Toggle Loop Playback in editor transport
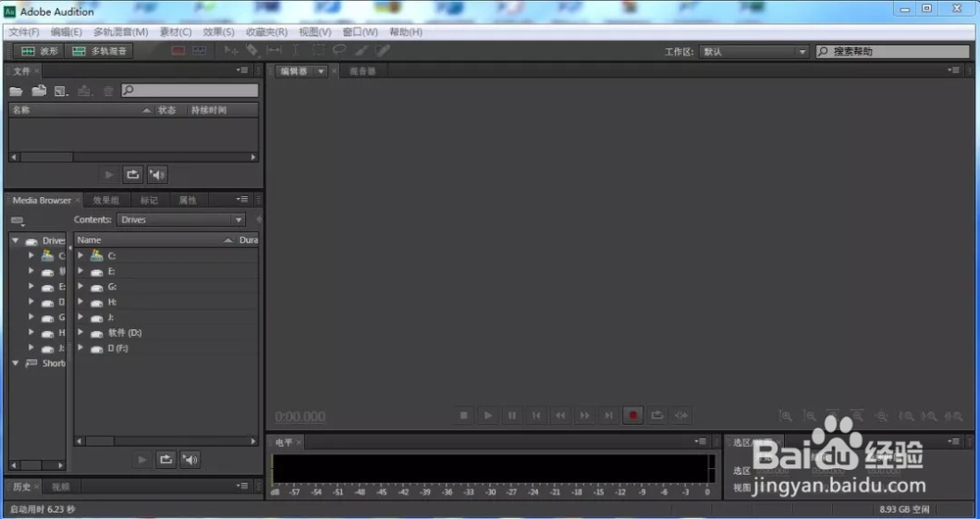This screenshot has height=519, width=980. click(x=657, y=415)
